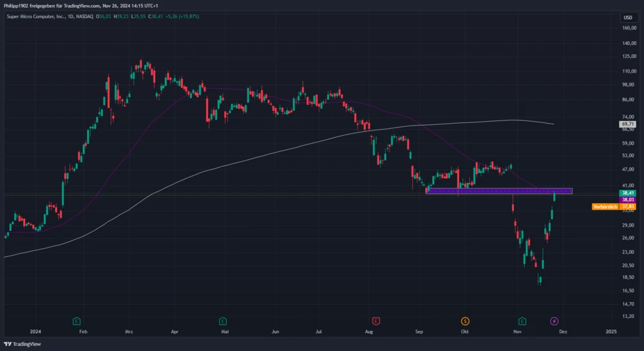Click the 160,00 price axis label

tap(629, 28)
